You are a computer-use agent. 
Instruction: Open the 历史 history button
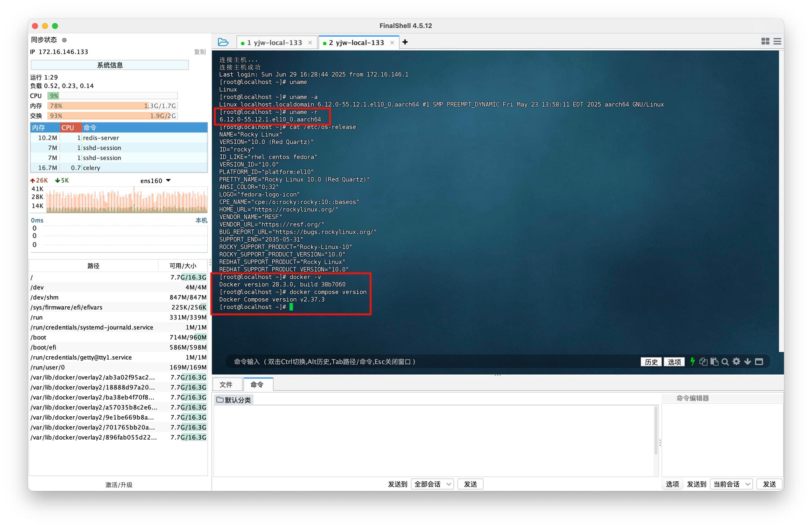tap(651, 362)
